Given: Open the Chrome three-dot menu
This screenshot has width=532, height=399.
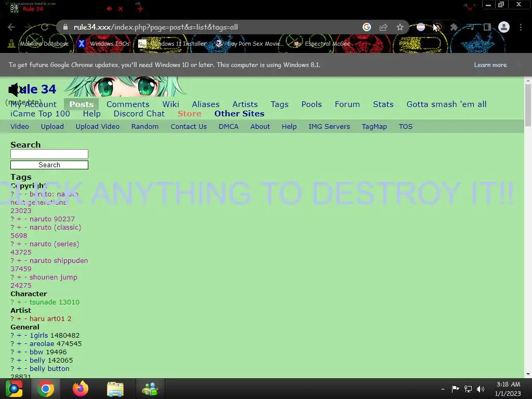Looking at the screenshot, I should pos(521,27).
